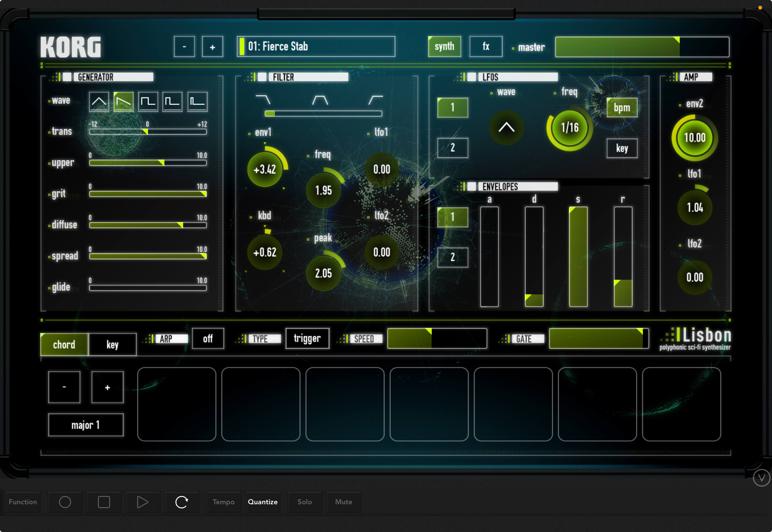Select the sawtooth waveform in Generator

click(x=123, y=102)
